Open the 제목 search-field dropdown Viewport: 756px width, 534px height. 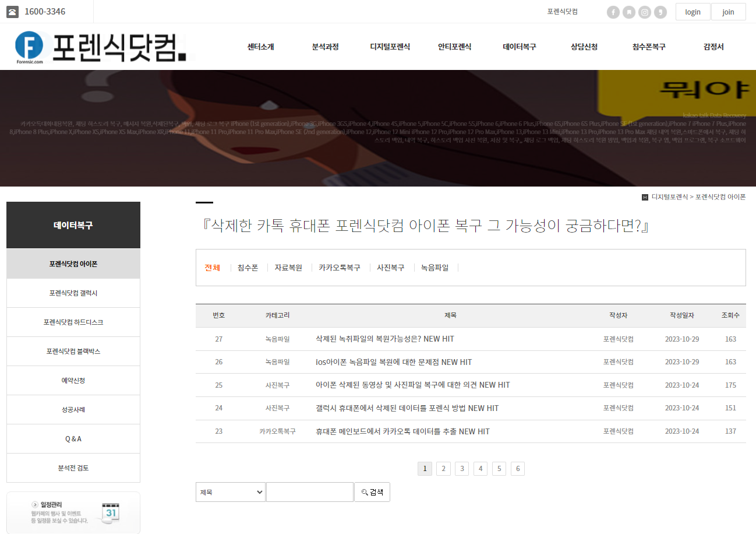(231, 492)
